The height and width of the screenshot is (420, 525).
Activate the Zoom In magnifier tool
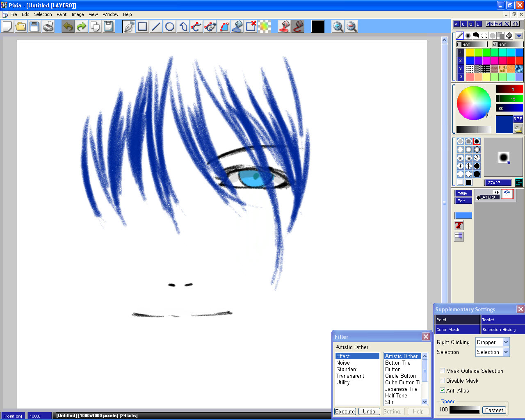338,26
